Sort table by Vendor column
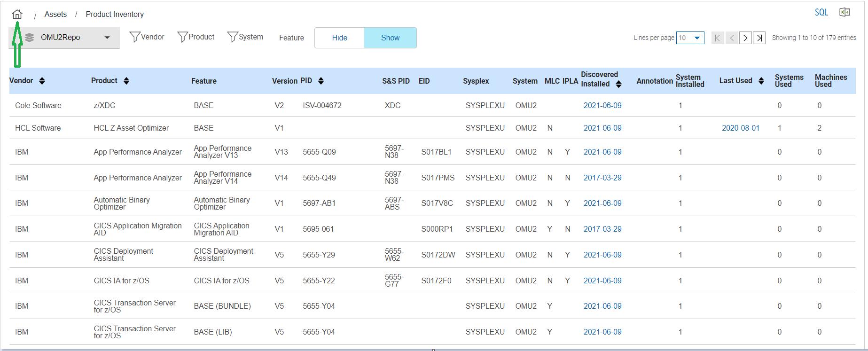The width and height of the screenshot is (868, 351). pyautogui.click(x=42, y=81)
